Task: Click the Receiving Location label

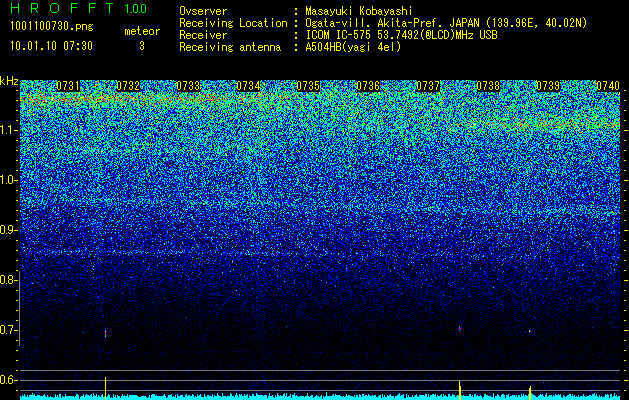Action: (x=233, y=23)
